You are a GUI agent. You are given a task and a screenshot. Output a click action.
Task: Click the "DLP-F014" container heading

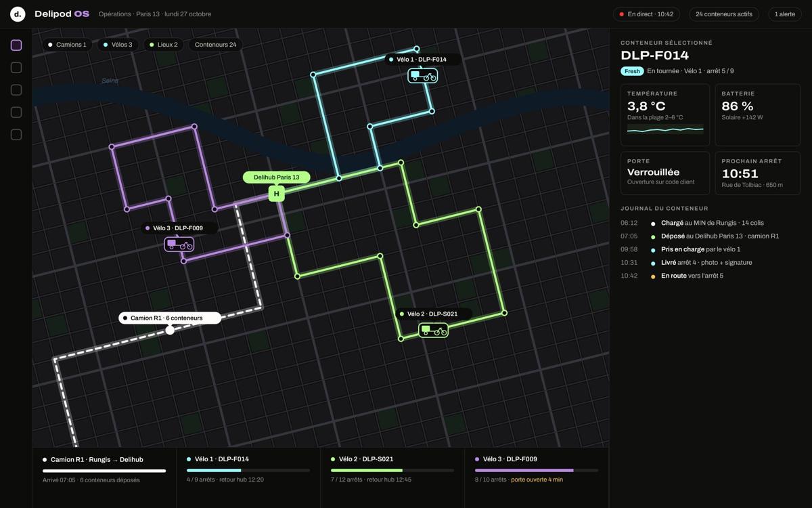pos(654,56)
